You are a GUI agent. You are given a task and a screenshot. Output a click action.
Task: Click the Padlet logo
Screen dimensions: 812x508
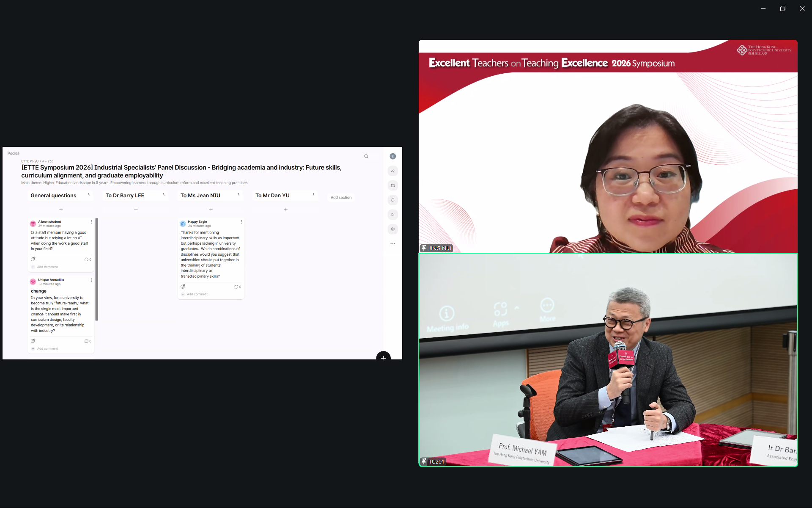[x=13, y=153]
